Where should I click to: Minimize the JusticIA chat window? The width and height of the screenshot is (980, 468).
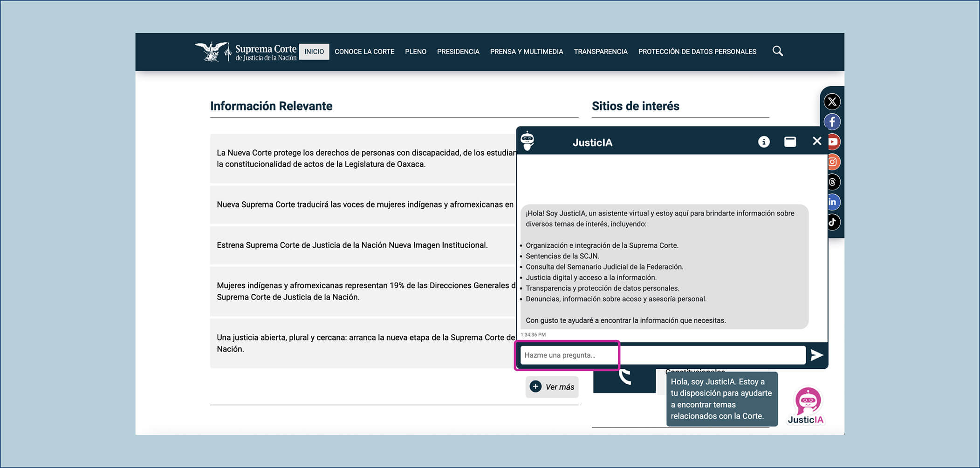pyautogui.click(x=790, y=142)
